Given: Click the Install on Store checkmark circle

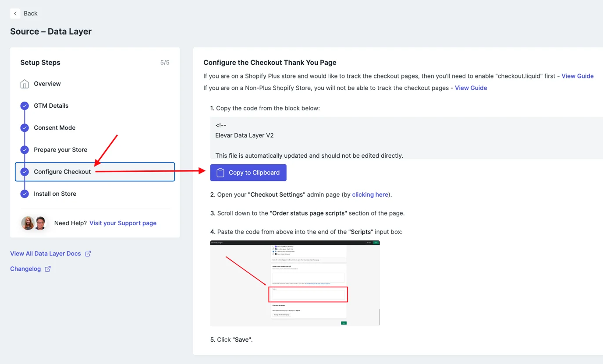Looking at the screenshot, I should click(25, 194).
